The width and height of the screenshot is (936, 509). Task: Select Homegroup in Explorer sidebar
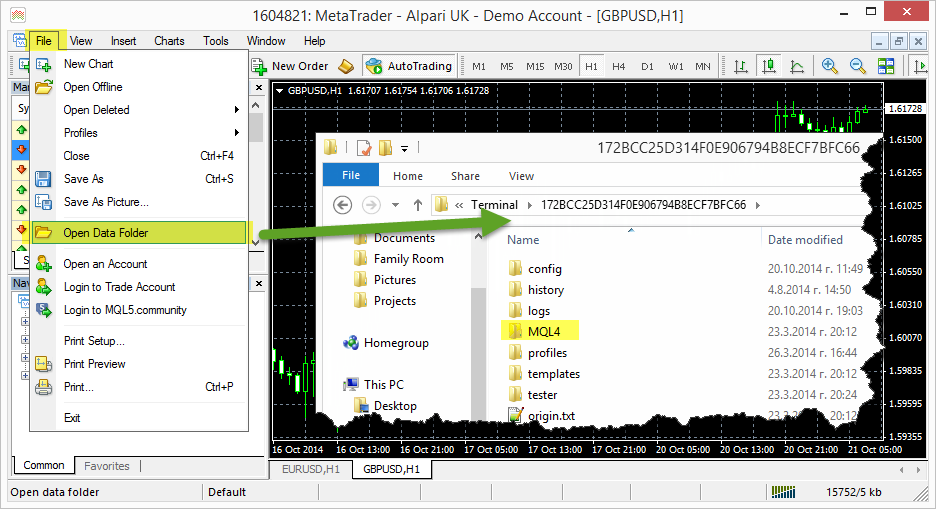point(386,343)
